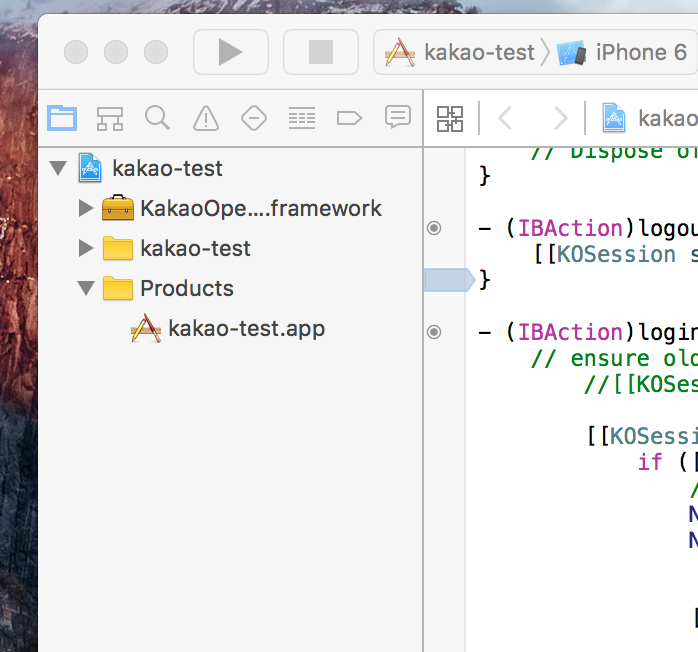The width and height of the screenshot is (698, 652).
Task: Show the Project navigator
Action: tap(62, 118)
